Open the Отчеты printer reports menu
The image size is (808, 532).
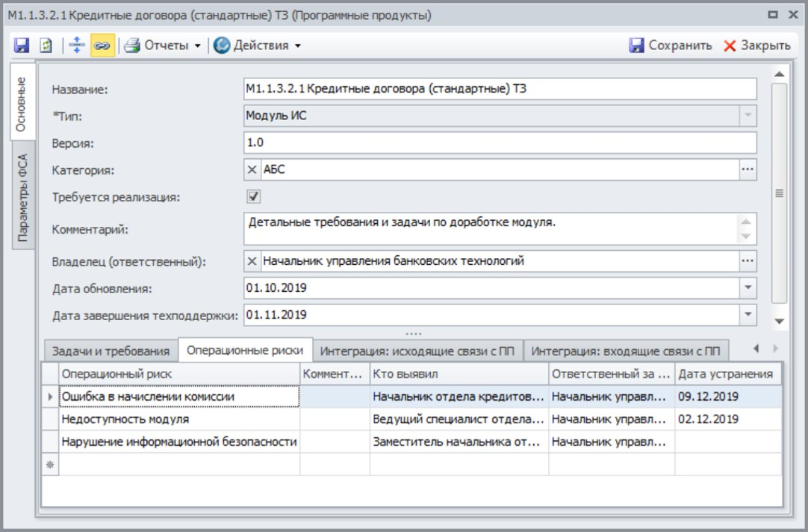(x=162, y=46)
